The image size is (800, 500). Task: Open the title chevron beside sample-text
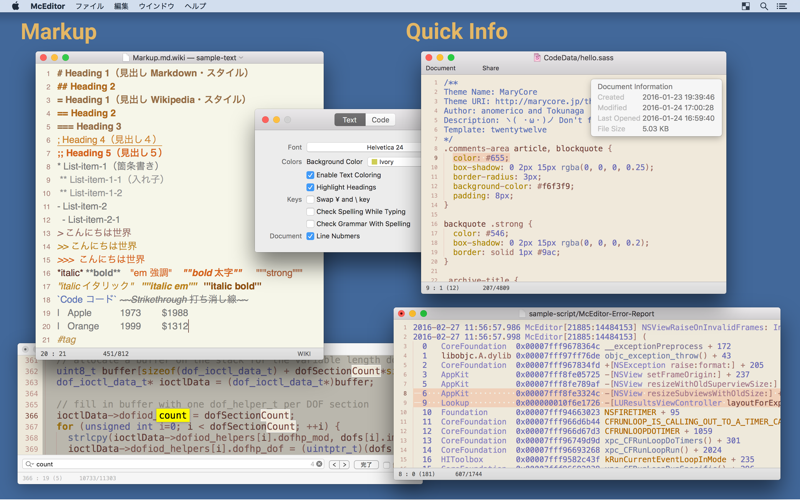[x=241, y=58]
